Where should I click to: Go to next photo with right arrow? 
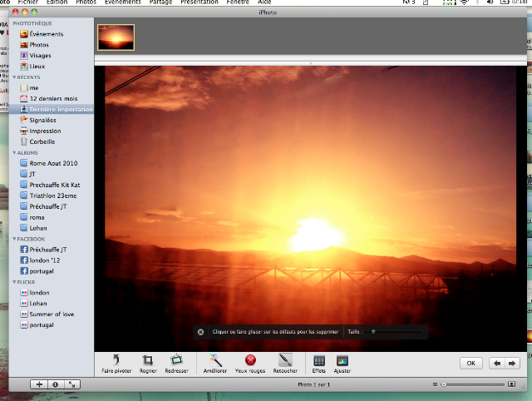point(512,364)
